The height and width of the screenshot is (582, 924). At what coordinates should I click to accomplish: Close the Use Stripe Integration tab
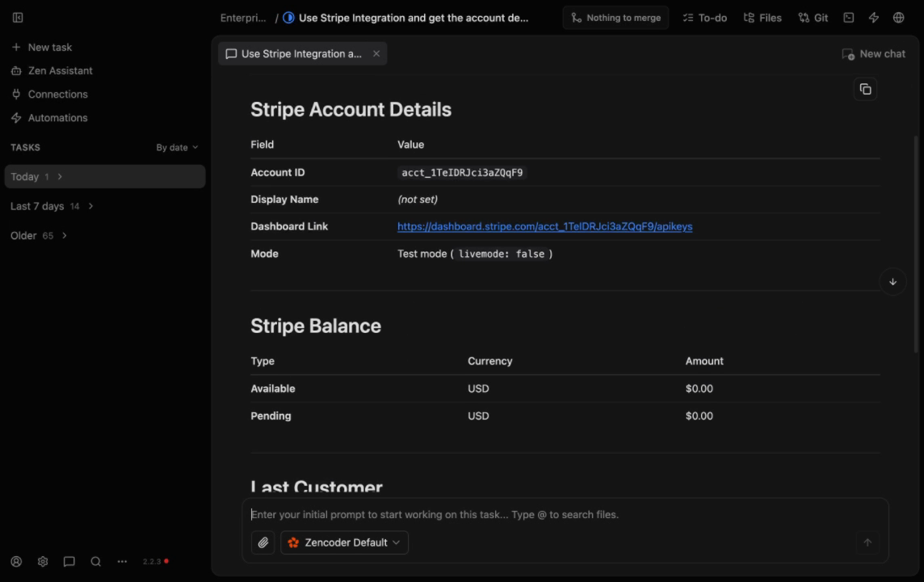pyautogui.click(x=376, y=53)
